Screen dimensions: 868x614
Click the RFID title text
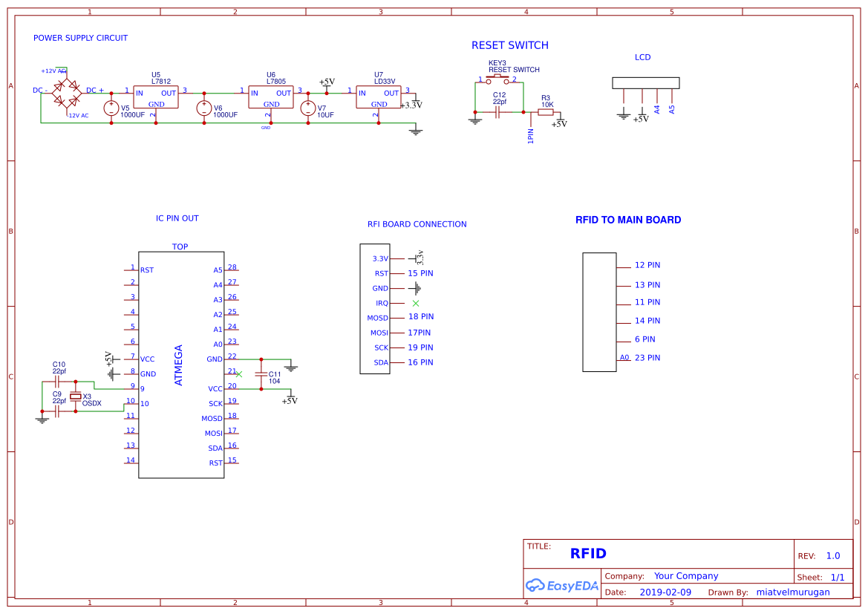pyautogui.click(x=588, y=554)
